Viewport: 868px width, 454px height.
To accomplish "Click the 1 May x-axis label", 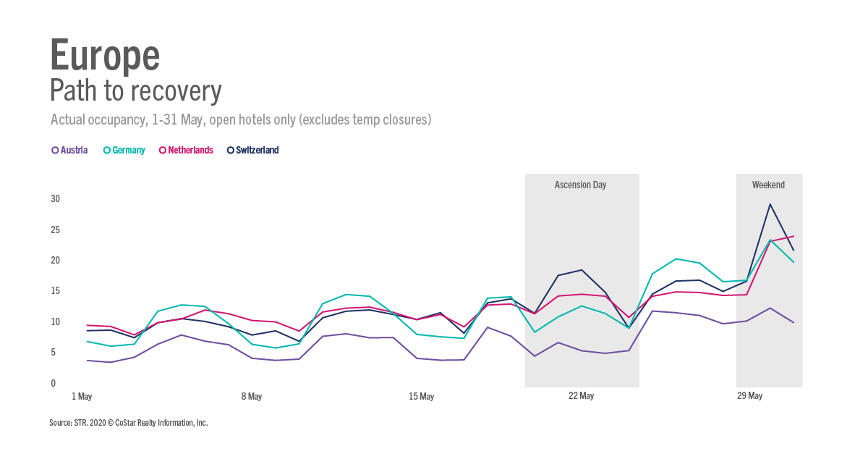I will point(82,397).
